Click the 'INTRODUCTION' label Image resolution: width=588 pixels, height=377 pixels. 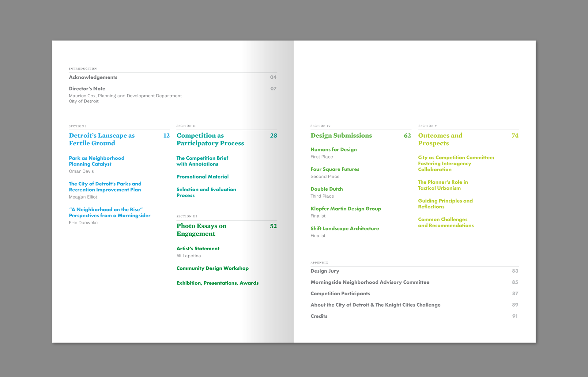[83, 69]
